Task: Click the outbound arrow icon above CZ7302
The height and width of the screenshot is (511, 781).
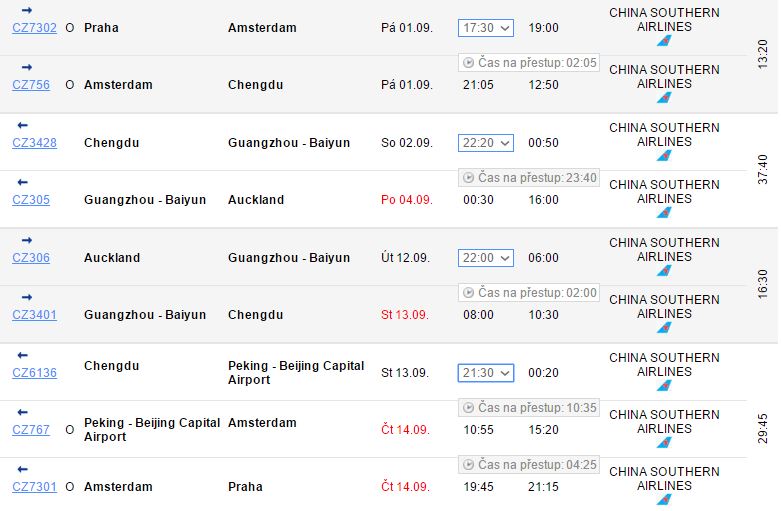Action: pyautogui.click(x=26, y=11)
